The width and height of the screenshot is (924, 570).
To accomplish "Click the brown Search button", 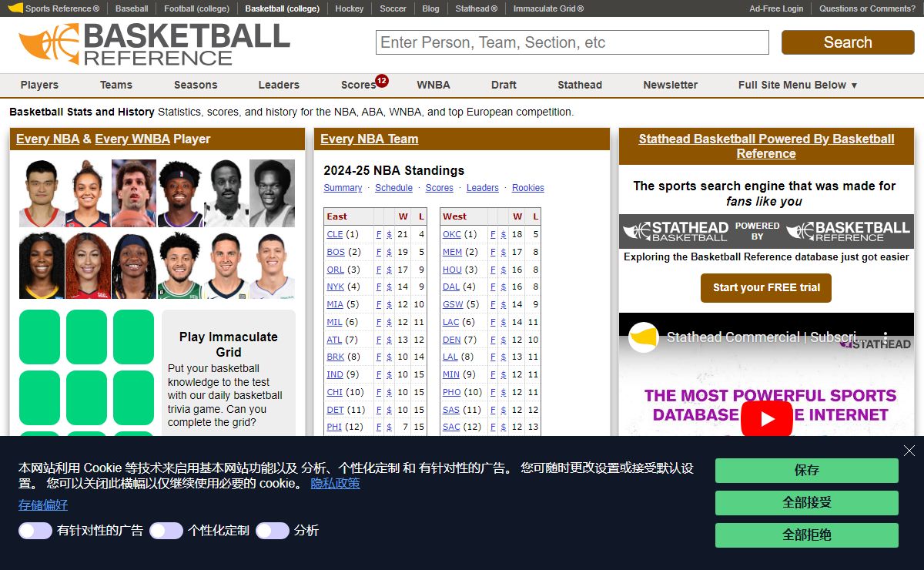I will click(x=848, y=42).
